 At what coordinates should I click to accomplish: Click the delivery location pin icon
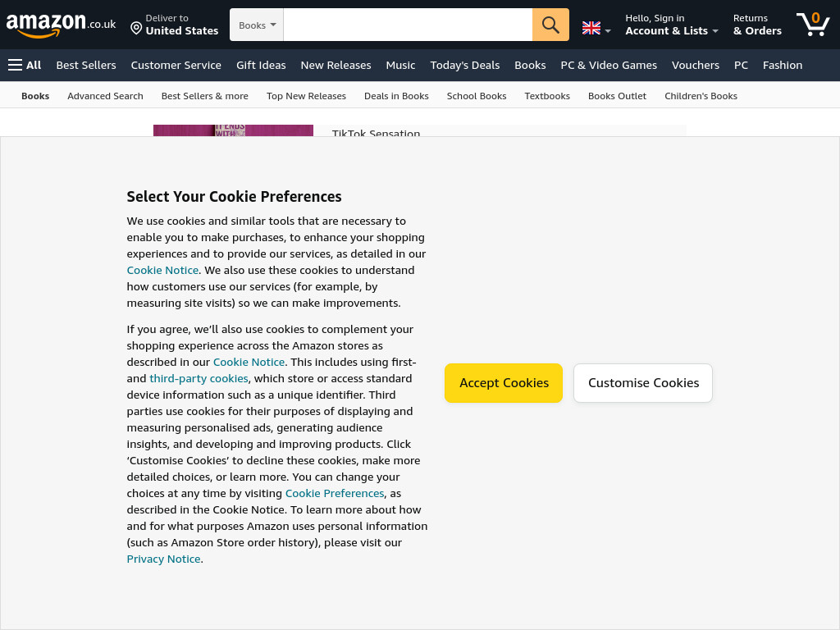tap(136, 28)
